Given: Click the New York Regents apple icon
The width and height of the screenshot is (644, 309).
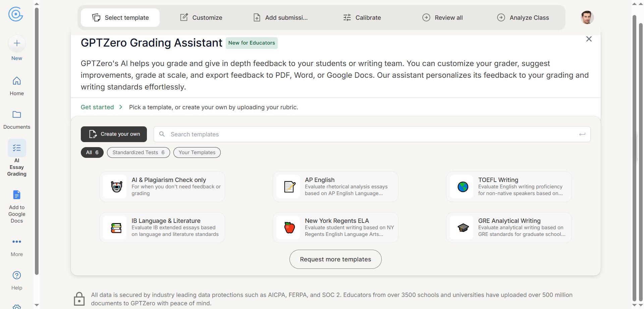Looking at the screenshot, I should point(289,228).
